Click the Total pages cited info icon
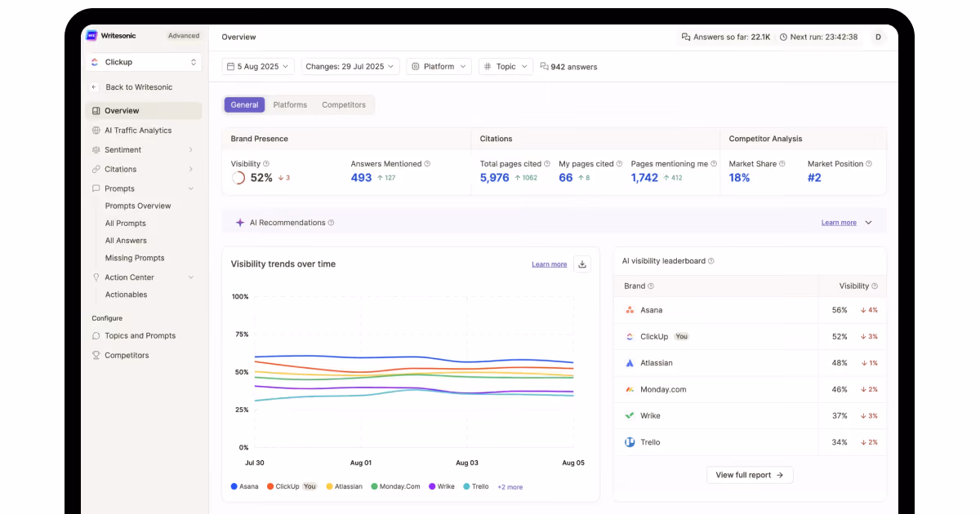The height and width of the screenshot is (514, 980). pyautogui.click(x=547, y=164)
